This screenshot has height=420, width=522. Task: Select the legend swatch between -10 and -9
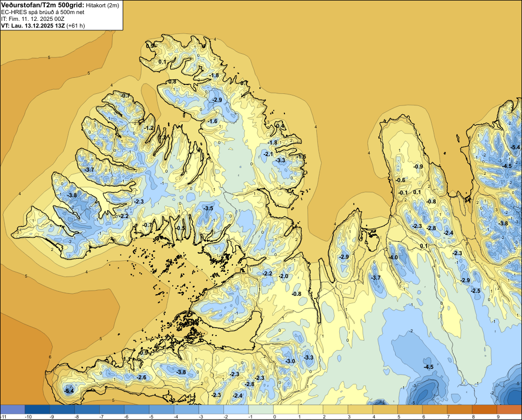(x=37, y=410)
